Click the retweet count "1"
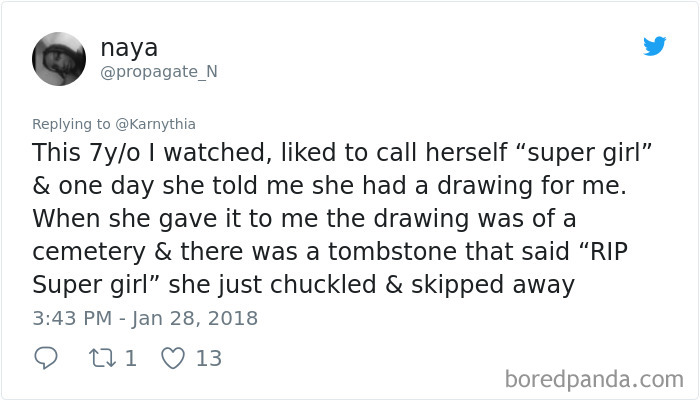 tap(130, 357)
